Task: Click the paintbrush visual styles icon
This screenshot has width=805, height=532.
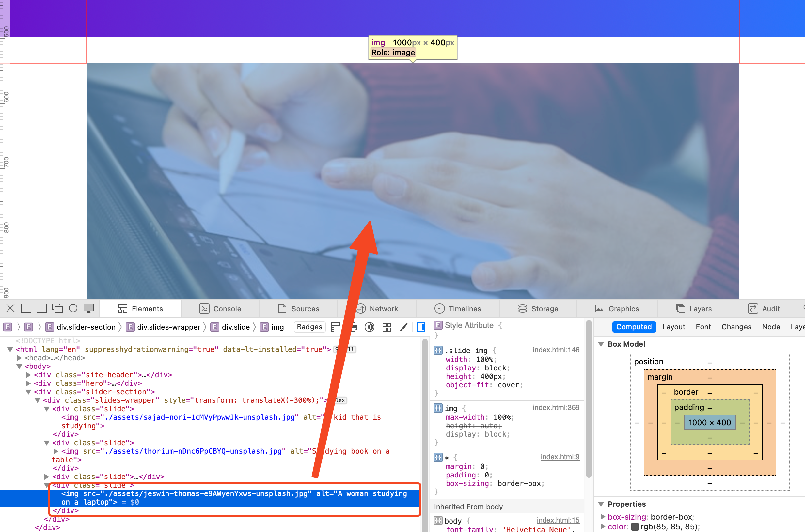Action: click(x=403, y=327)
